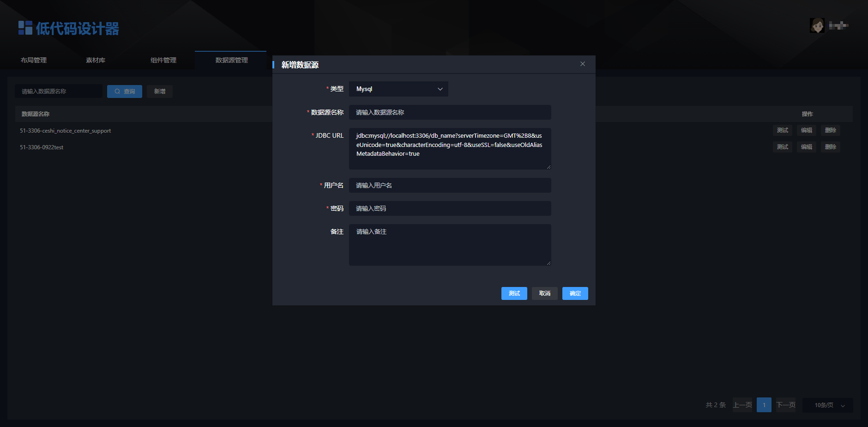
Task: Select the 51-3306-0922test row text
Action: pos(42,147)
